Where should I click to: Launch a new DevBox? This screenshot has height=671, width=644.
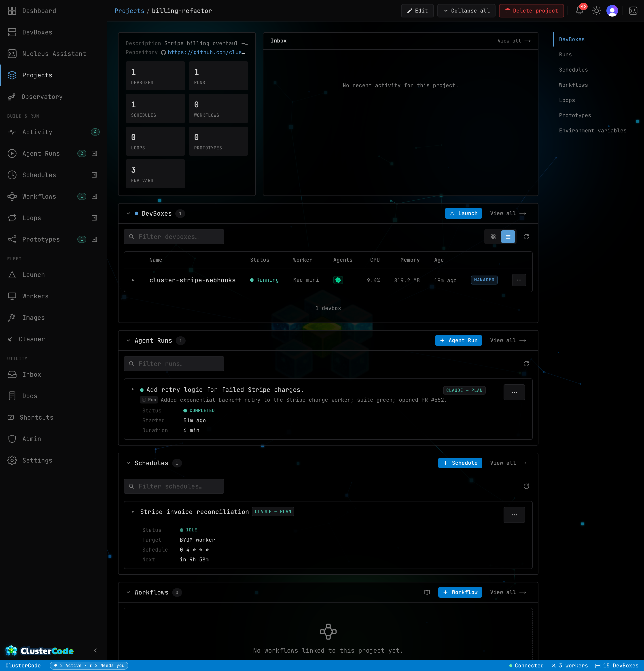(x=463, y=214)
